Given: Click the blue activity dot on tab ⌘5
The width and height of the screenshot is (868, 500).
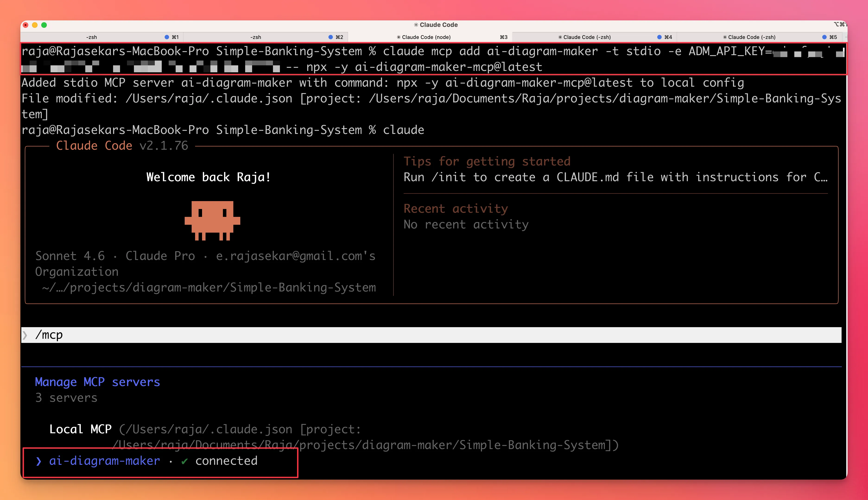Looking at the screenshot, I should [x=824, y=37].
